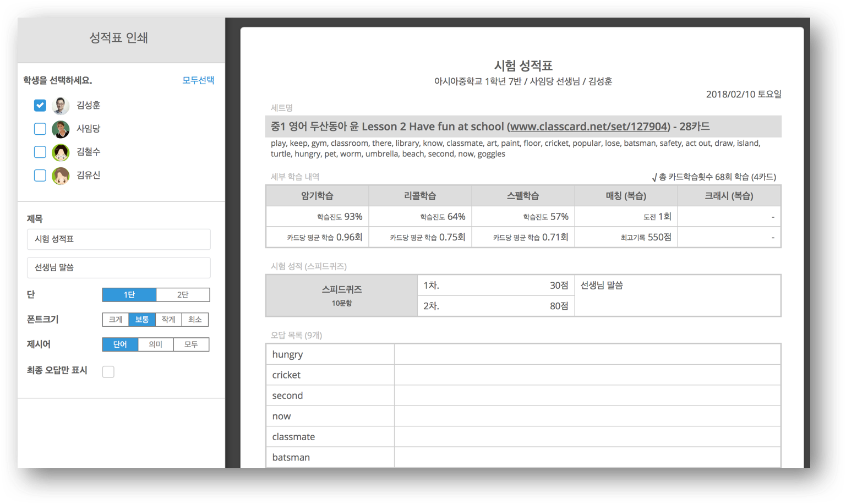This screenshot has height=504, width=846.
Task: Open the www.classcard.net/set/127904 link
Action: [x=588, y=127]
